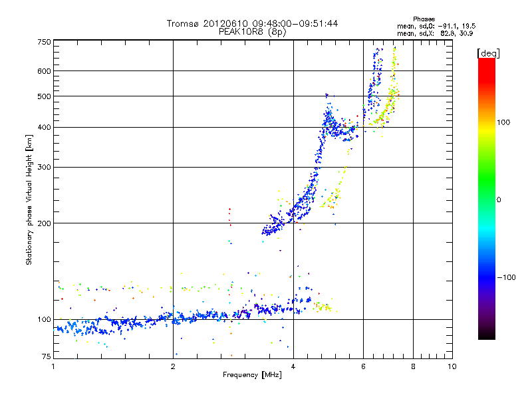The image size is (532, 399).
Task: Click the colorbar tick label '0'
Action: (x=499, y=200)
